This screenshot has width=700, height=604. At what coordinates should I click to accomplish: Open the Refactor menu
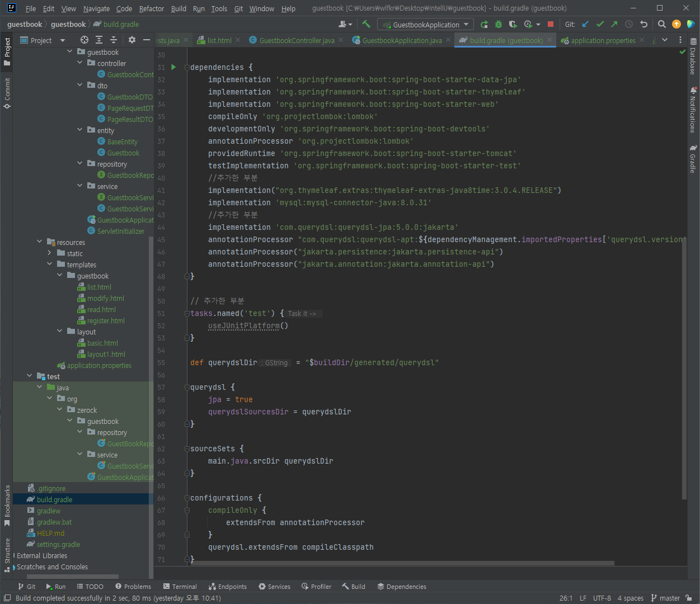tap(152, 8)
